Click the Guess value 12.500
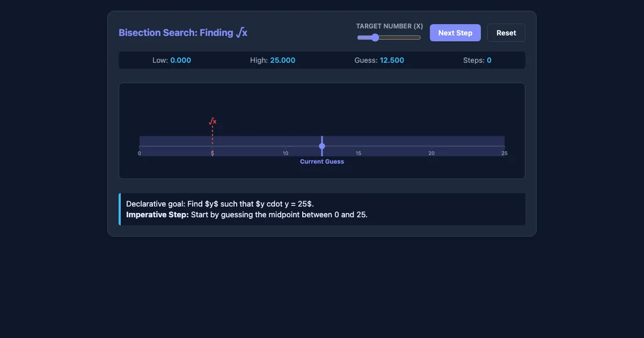Image resolution: width=644 pixels, height=338 pixels. (x=392, y=60)
